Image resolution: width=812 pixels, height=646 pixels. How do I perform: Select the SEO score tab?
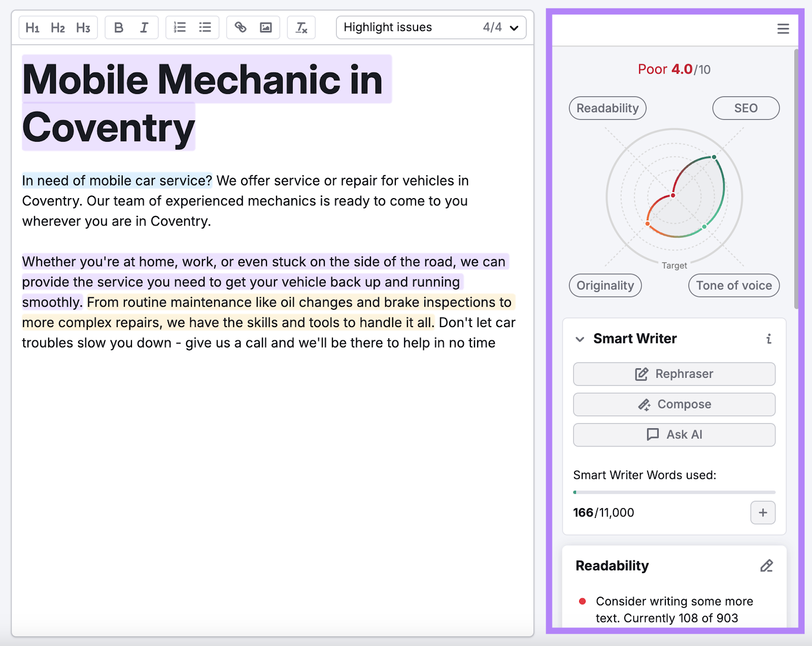point(746,108)
